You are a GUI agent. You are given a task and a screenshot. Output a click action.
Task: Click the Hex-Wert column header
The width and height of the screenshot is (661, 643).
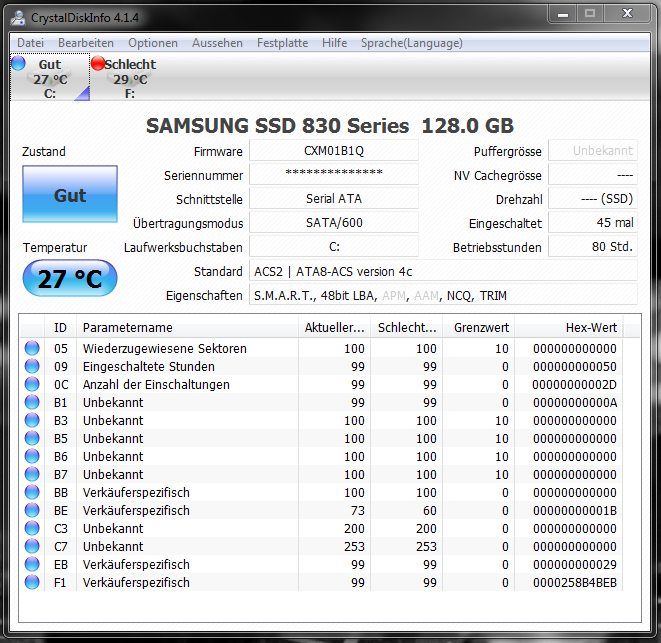[x=569, y=328]
